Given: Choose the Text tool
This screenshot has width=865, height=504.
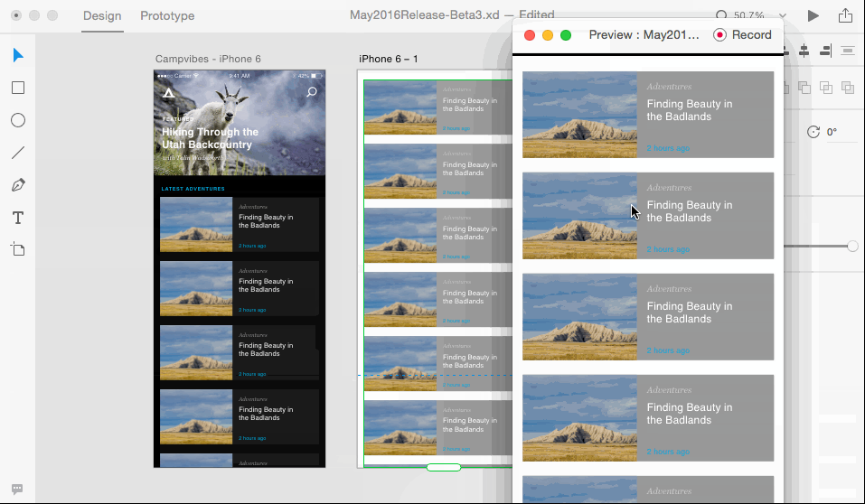Looking at the screenshot, I should [x=18, y=218].
